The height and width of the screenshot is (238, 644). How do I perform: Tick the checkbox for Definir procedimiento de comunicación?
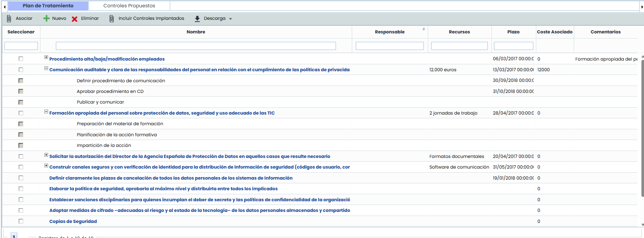tap(21, 81)
